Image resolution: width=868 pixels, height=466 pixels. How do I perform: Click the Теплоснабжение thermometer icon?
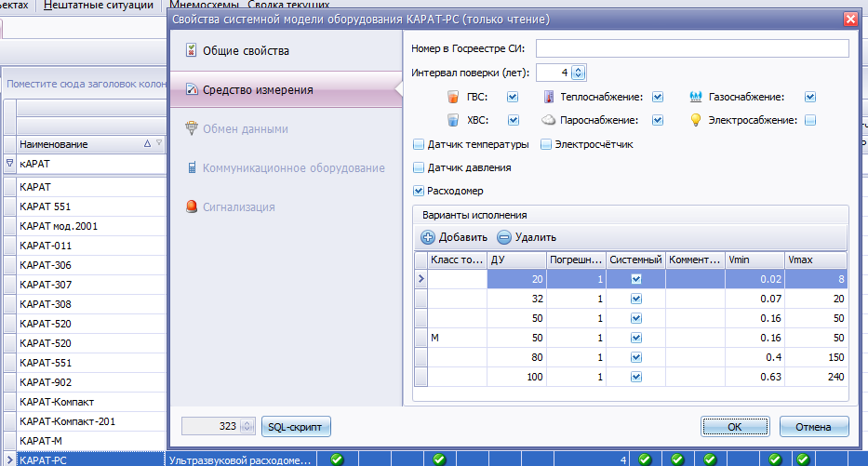[549, 97]
